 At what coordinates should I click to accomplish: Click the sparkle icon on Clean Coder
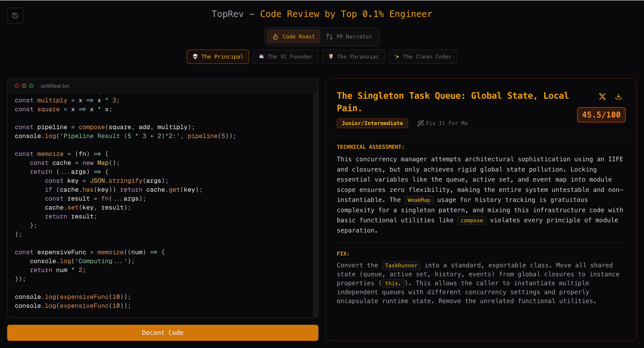tap(397, 57)
